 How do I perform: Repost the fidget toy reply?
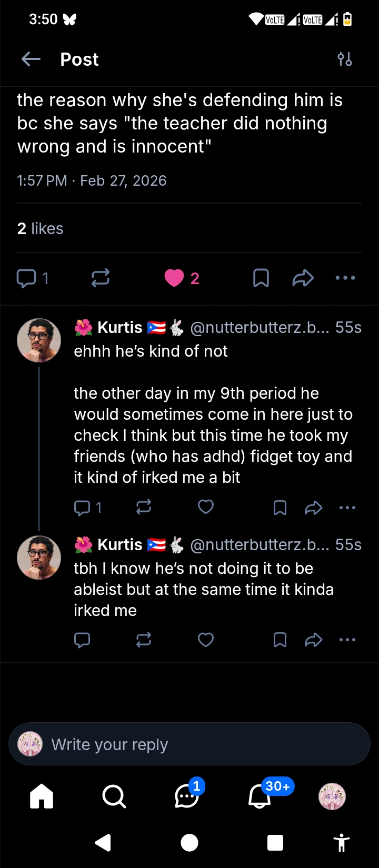(144, 507)
